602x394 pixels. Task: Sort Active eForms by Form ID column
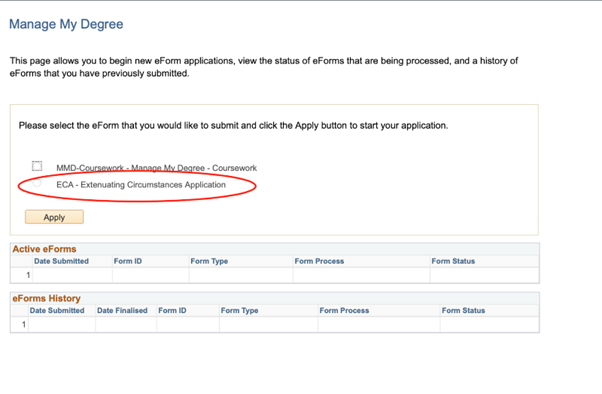(128, 261)
